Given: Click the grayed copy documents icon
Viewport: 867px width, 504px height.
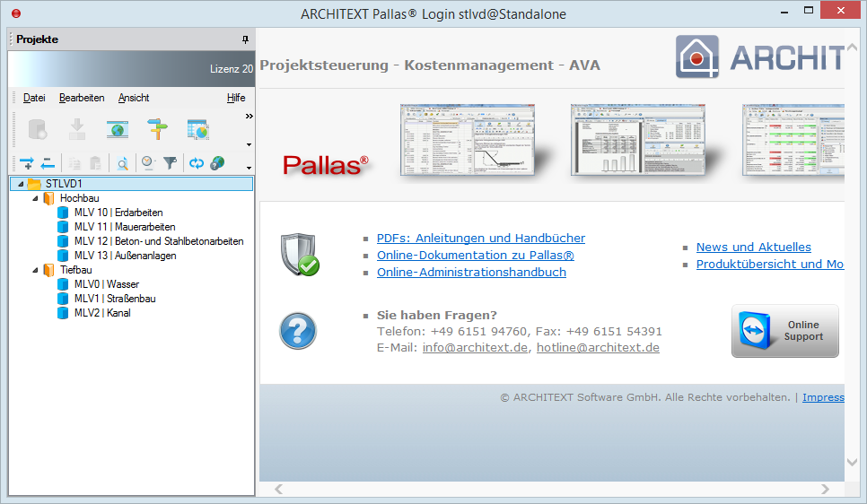Looking at the screenshot, I should point(74,163).
